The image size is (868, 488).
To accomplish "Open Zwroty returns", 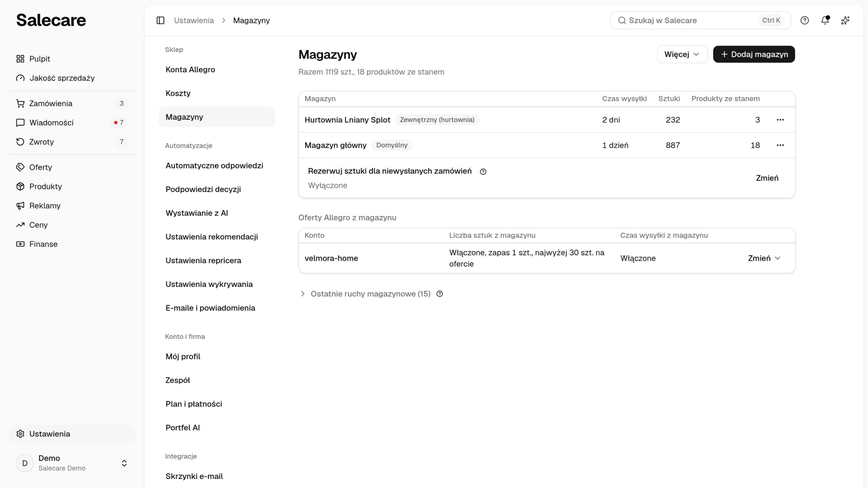I will coord(72,142).
